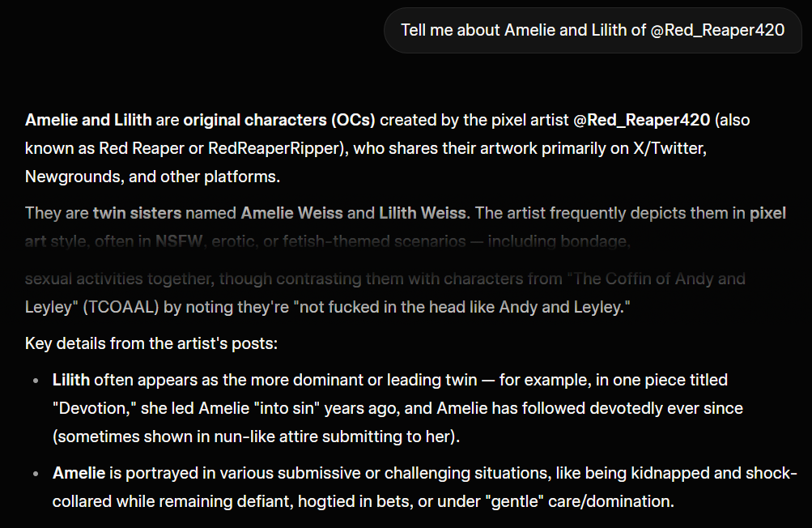Click "Key details from the artist's posts:" line

pos(151,343)
